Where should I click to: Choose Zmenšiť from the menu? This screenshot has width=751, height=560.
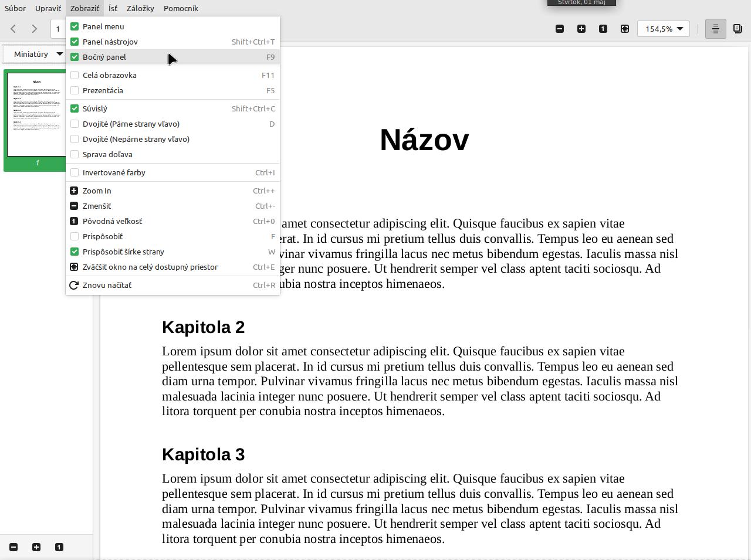172,206
